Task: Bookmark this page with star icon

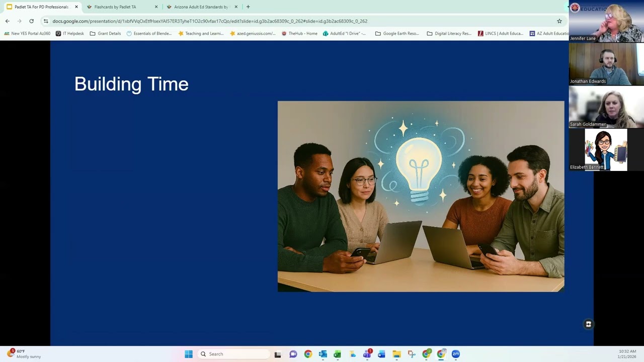Action: [x=559, y=21]
